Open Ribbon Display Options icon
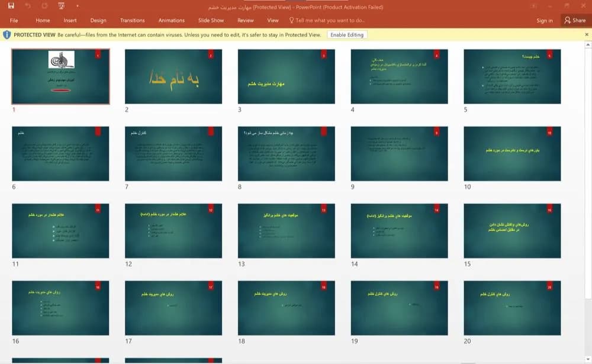 533,6
